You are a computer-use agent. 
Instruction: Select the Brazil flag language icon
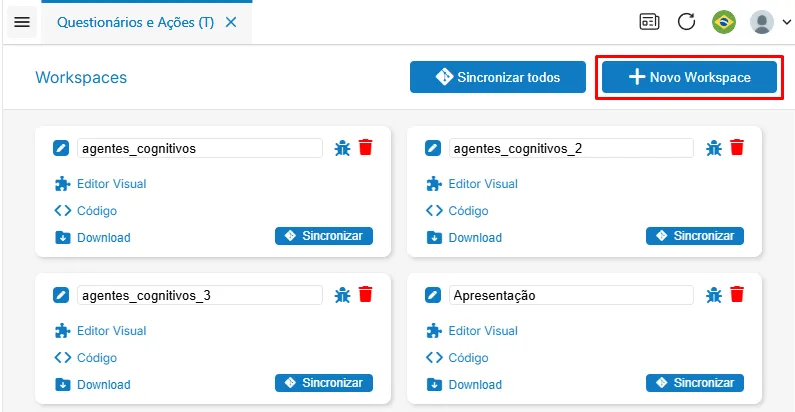(x=724, y=22)
